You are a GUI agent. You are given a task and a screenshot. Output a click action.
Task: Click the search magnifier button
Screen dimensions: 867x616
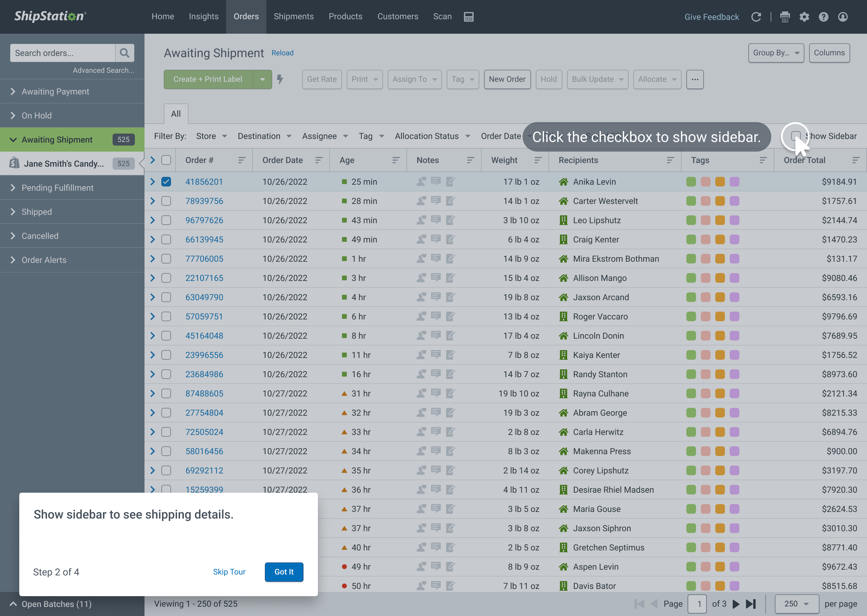point(125,53)
